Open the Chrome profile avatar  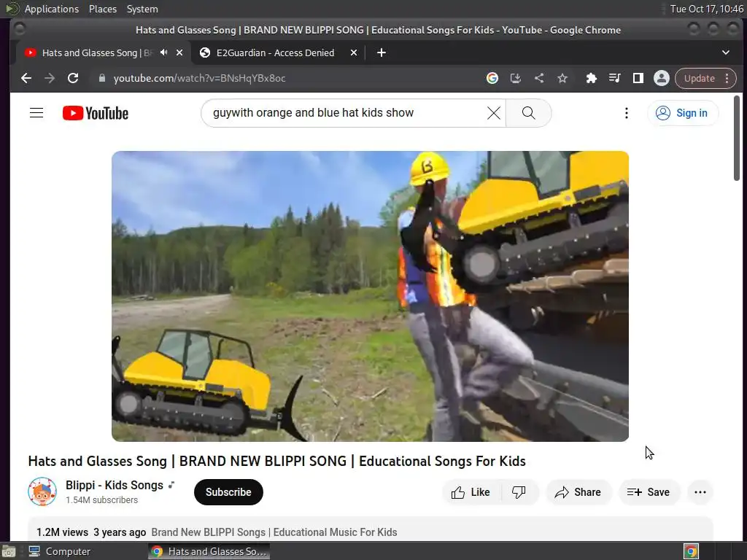pyautogui.click(x=661, y=78)
